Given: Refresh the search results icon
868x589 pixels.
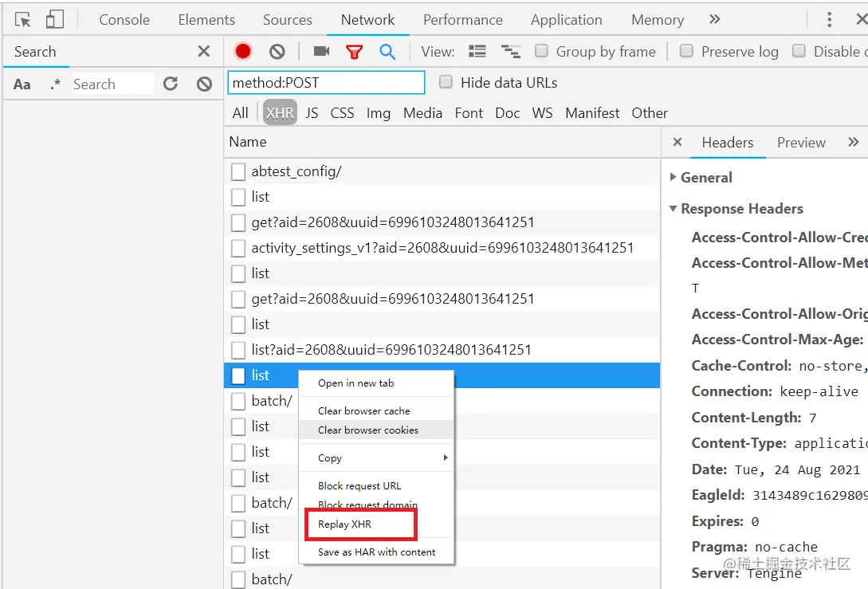Looking at the screenshot, I should [171, 84].
